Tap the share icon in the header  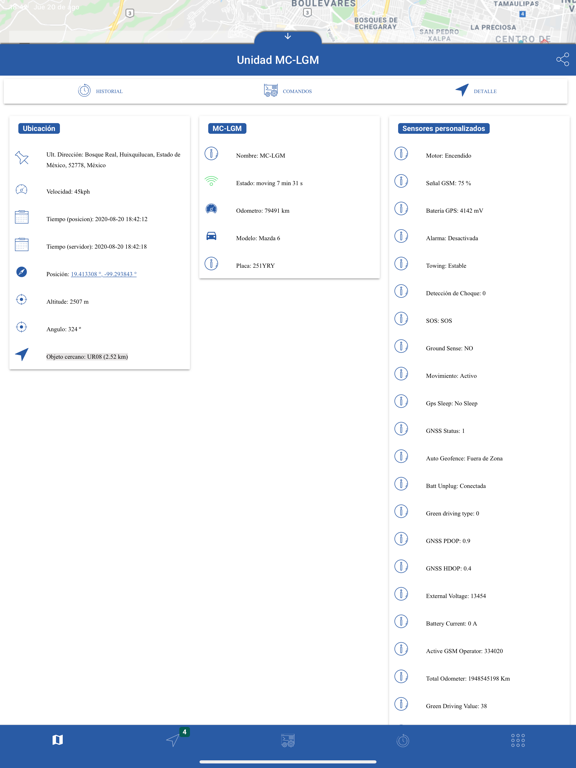(x=563, y=60)
